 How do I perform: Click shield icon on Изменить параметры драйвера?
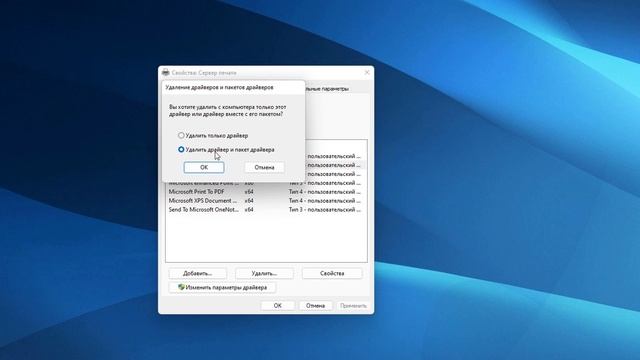[181, 287]
